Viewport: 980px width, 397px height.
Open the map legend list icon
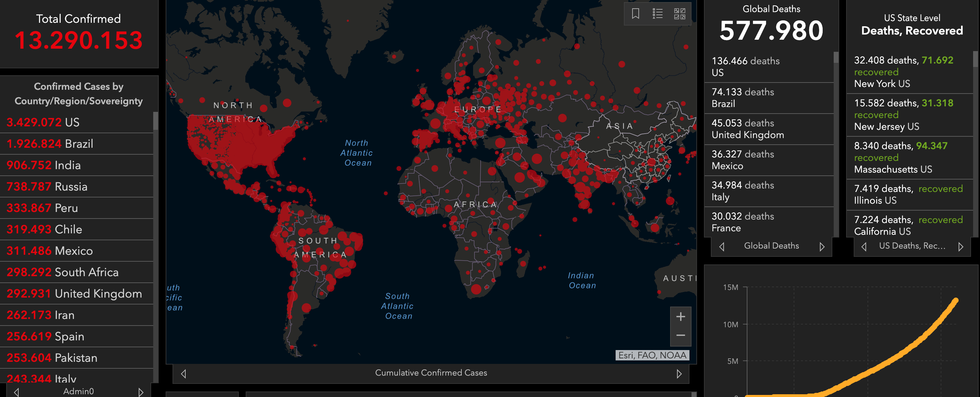[x=657, y=14]
